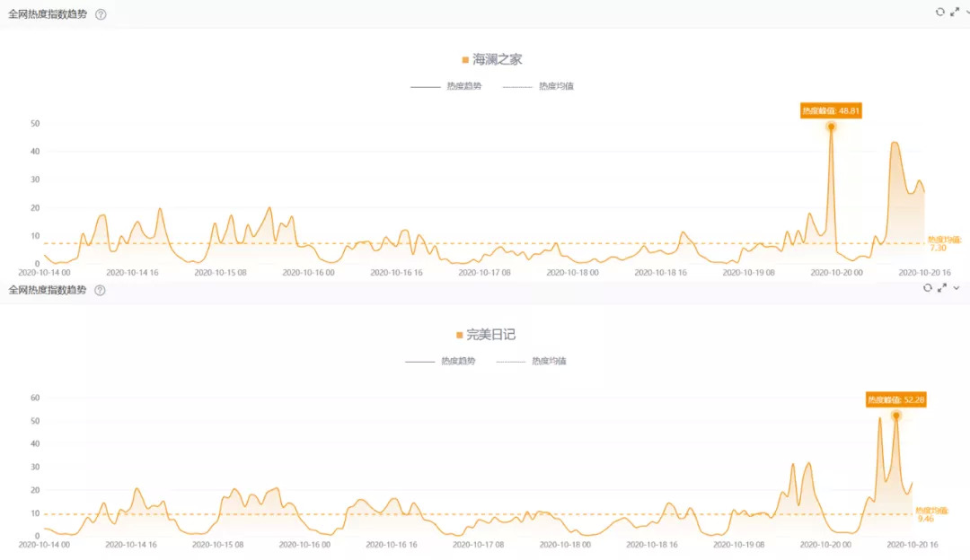Expand 完美日记 chart to fullscreen

click(942, 287)
